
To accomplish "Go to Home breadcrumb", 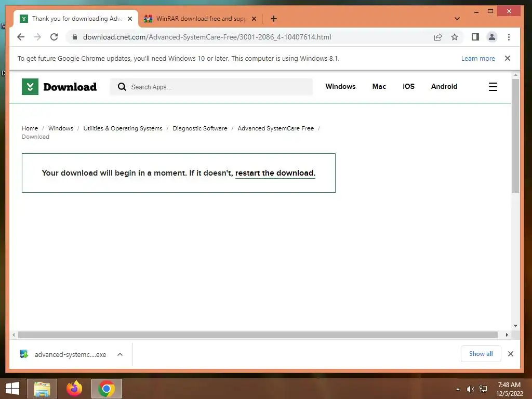I will tap(30, 128).
